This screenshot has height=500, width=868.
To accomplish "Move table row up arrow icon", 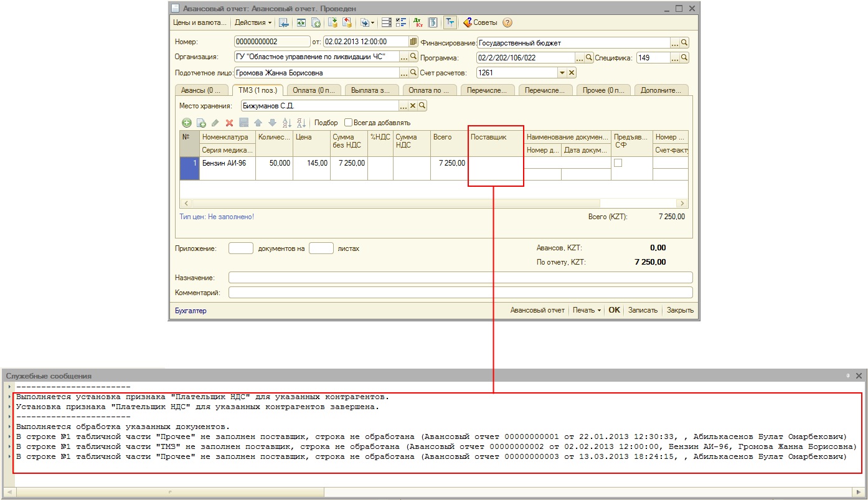I will point(258,123).
